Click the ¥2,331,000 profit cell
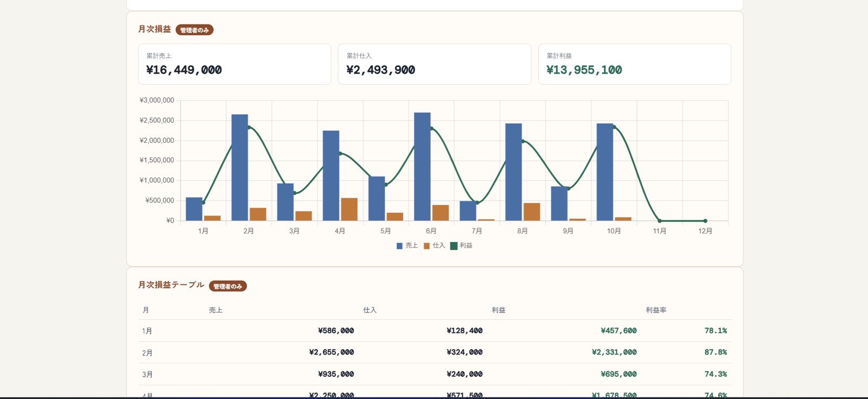Screen dimensions: 868x399 (615, 352)
